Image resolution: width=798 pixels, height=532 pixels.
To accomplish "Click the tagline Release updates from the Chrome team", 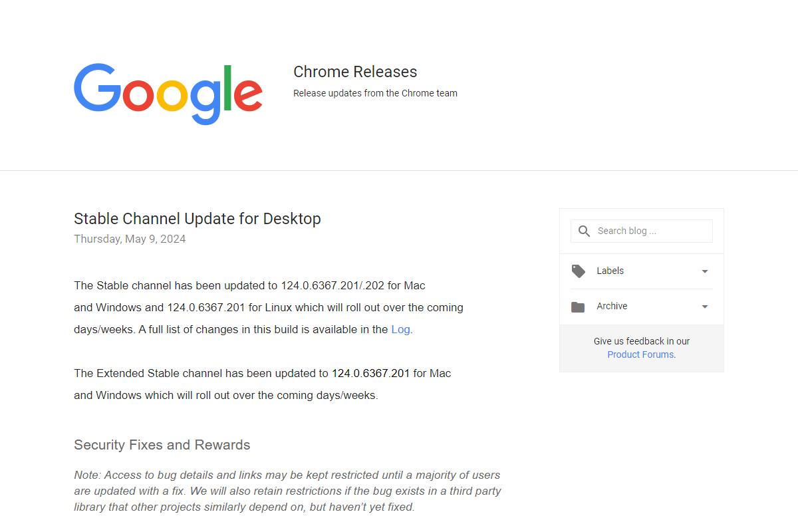I will pos(375,93).
